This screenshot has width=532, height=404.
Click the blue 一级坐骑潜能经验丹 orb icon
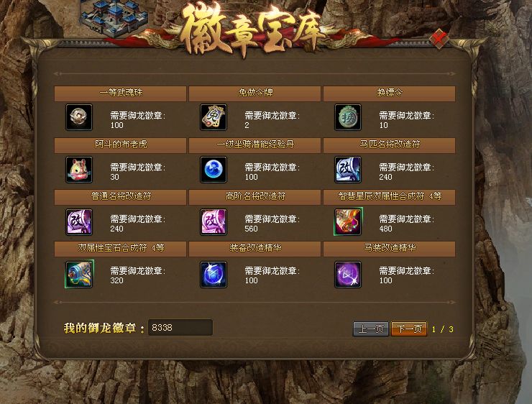click(x=214, y=169)
